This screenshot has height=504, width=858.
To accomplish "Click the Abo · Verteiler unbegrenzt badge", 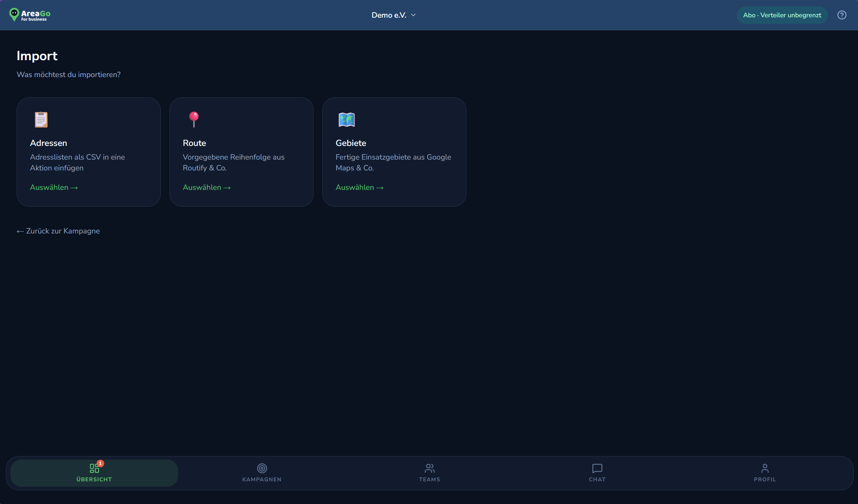I will [782, 15].
